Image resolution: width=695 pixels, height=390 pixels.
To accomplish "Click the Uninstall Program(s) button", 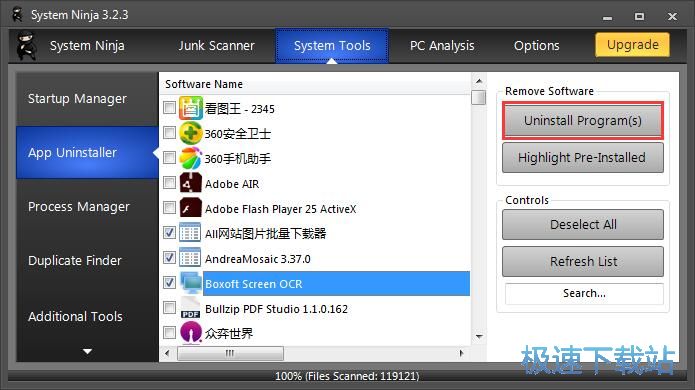I will pyautogui.click(x=583, y=121).
